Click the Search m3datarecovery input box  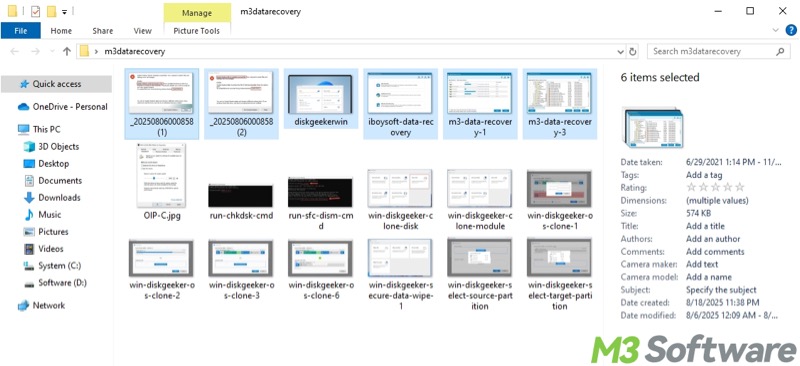coord(711,52)
